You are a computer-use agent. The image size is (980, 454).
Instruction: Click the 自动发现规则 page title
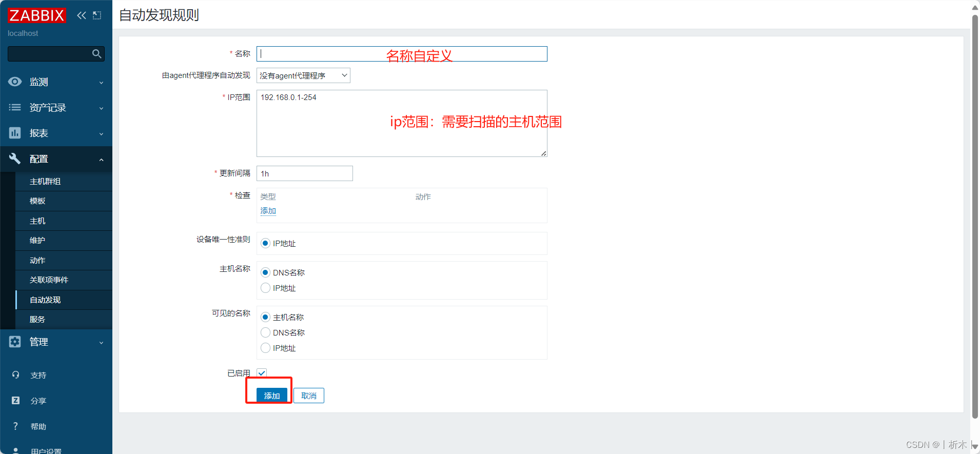point(159,15)
